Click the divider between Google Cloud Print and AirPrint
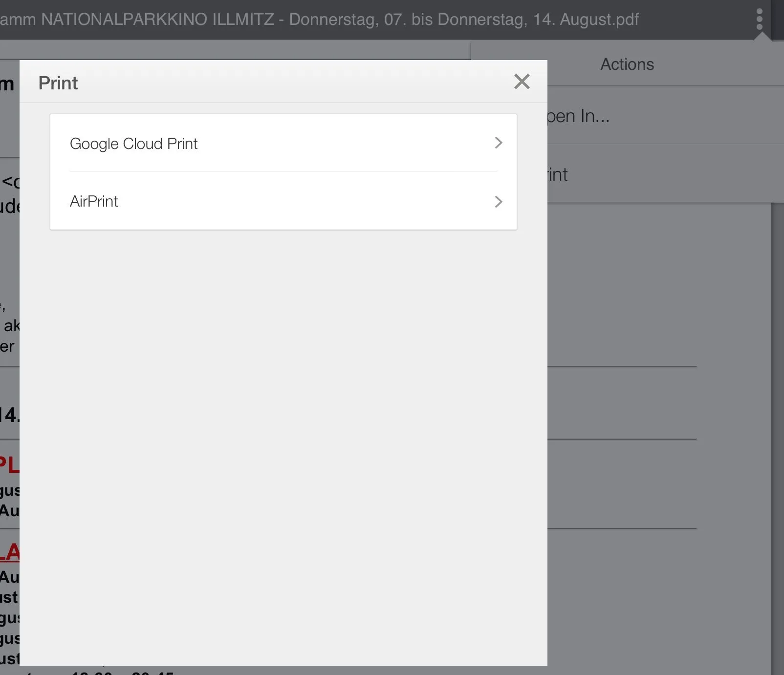Image resolution: width=784 pixels, height=675 pixels. [283, 171]
